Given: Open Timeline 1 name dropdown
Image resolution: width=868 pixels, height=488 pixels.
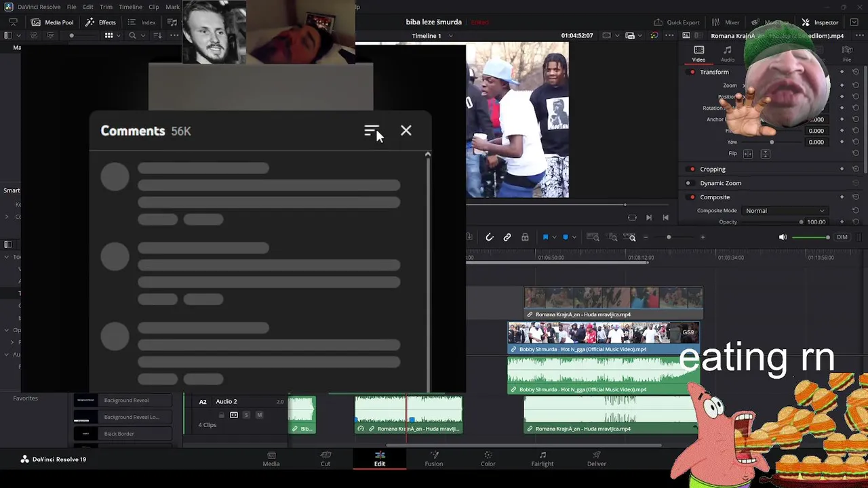Looking at the screenshot, I should (x=451, y=36).
